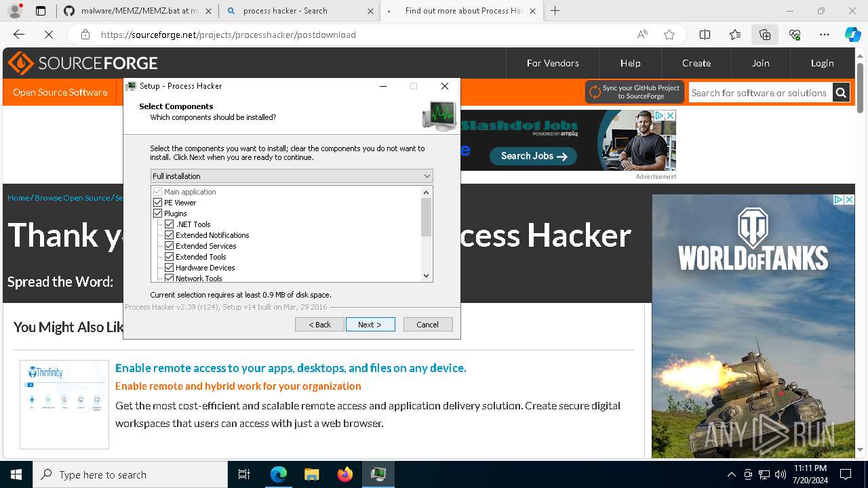Image resolution: width=868 pixels, height=488 pixels.
Task: Click Browse Open Source breadcrumb
Action: pos(72,198)
